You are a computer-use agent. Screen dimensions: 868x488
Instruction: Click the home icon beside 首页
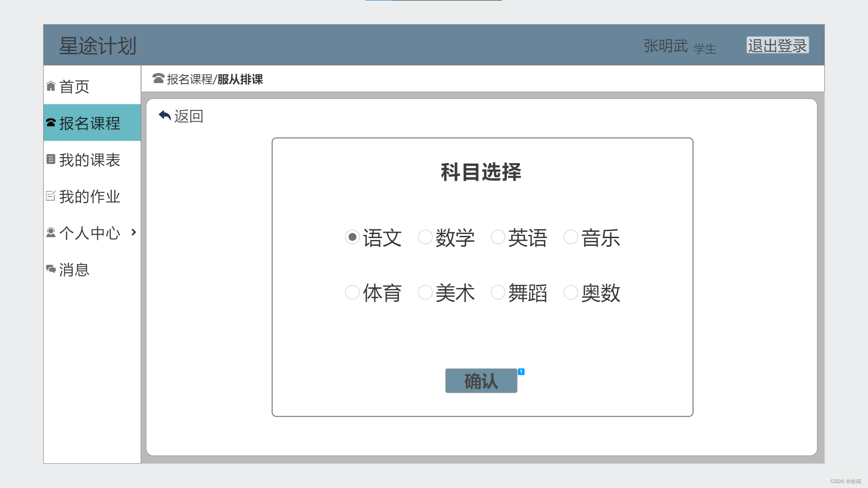pos(51,86)
